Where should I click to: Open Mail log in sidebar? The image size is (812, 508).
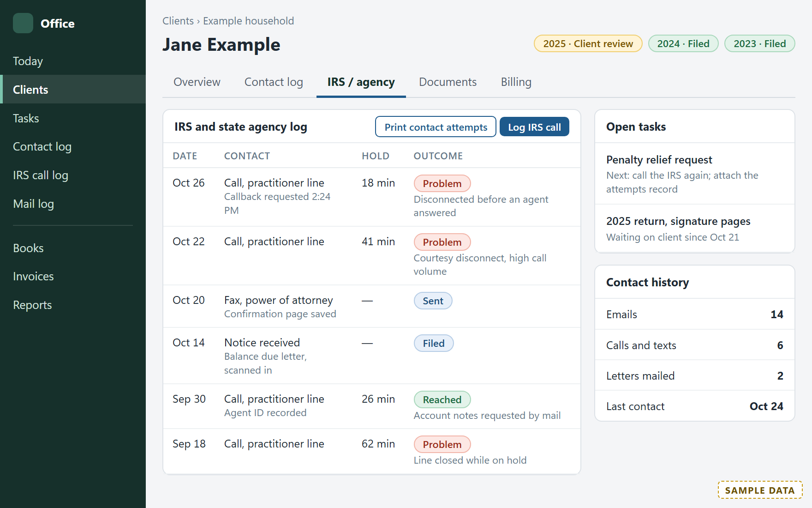click(73, 204)
